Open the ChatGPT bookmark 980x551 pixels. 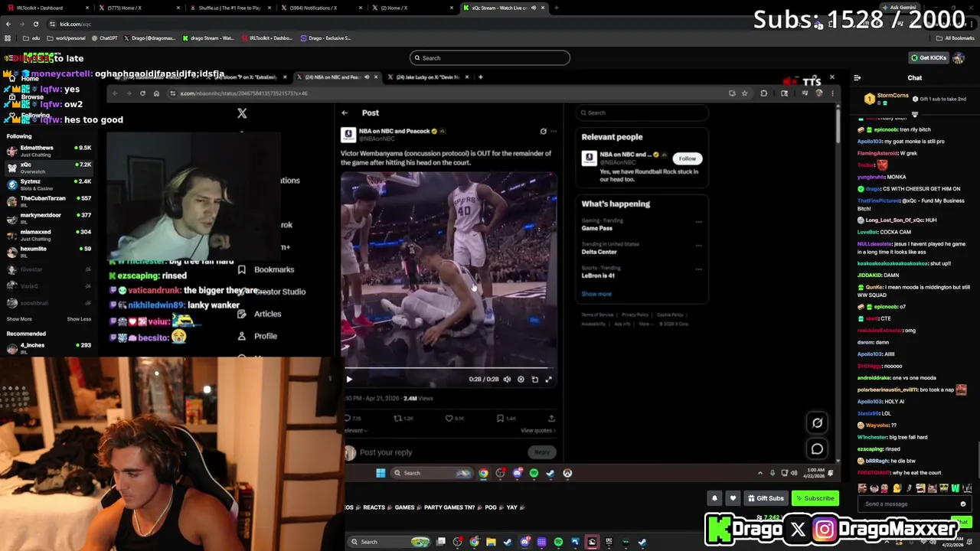tap(105, 38)
